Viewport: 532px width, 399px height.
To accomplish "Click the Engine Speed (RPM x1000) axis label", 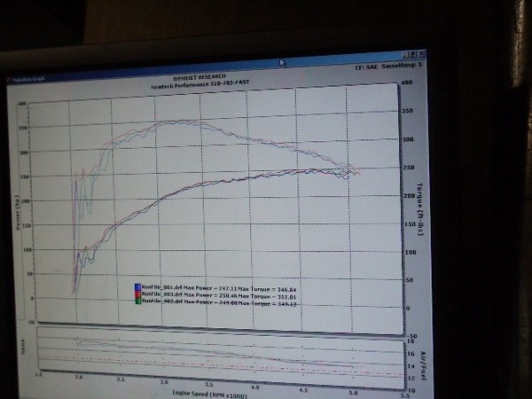I will click(x=210, y=395).
